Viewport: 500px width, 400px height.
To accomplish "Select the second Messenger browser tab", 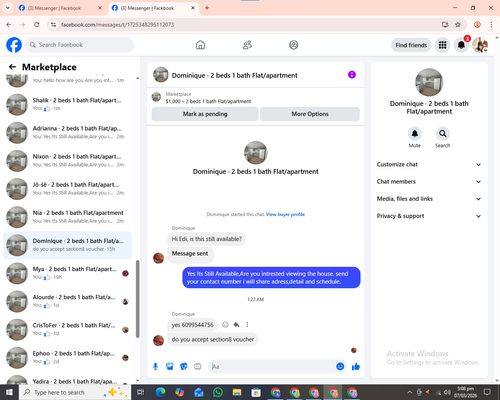I will (153, 8).
